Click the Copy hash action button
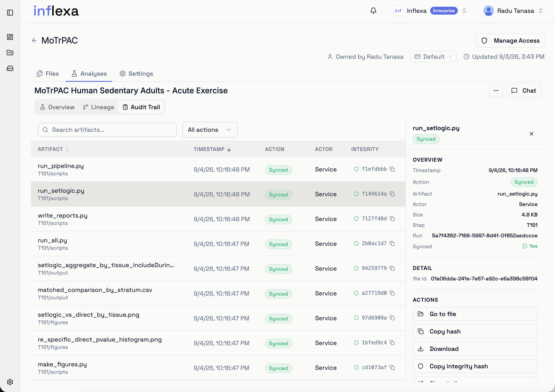This screenshot has width=555, height=392. pos(475,331)
